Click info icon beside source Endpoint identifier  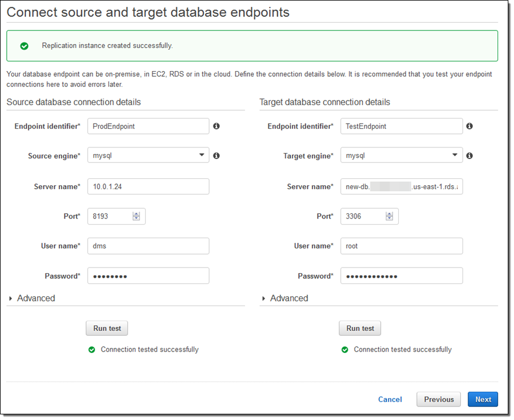216,126
